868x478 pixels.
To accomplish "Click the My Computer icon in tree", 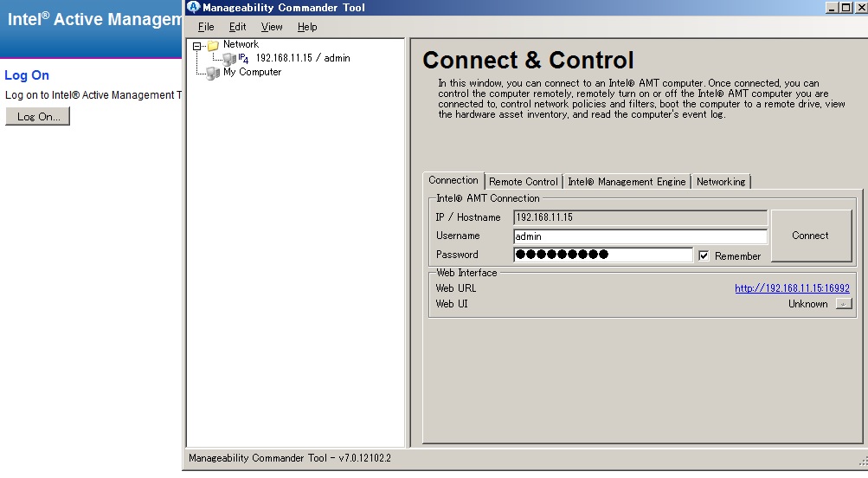I will pyautogui.click(x=213, y=73).
